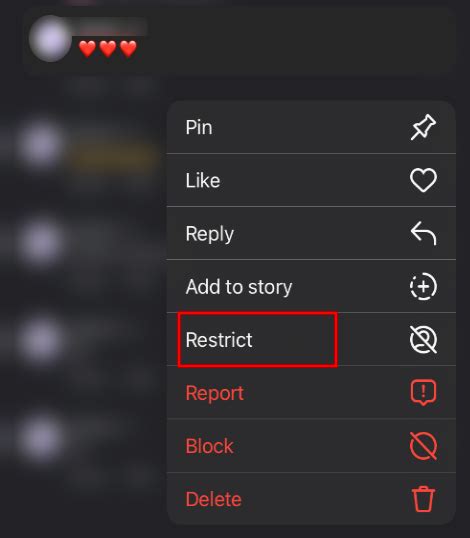Tap the blurred username above the hearts
This screenshot has width=470, height=538.
[x=110, y=27]
